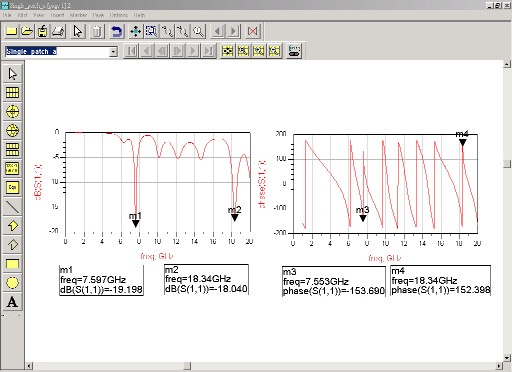Click the m1 marker readout box

coord(101,280)
